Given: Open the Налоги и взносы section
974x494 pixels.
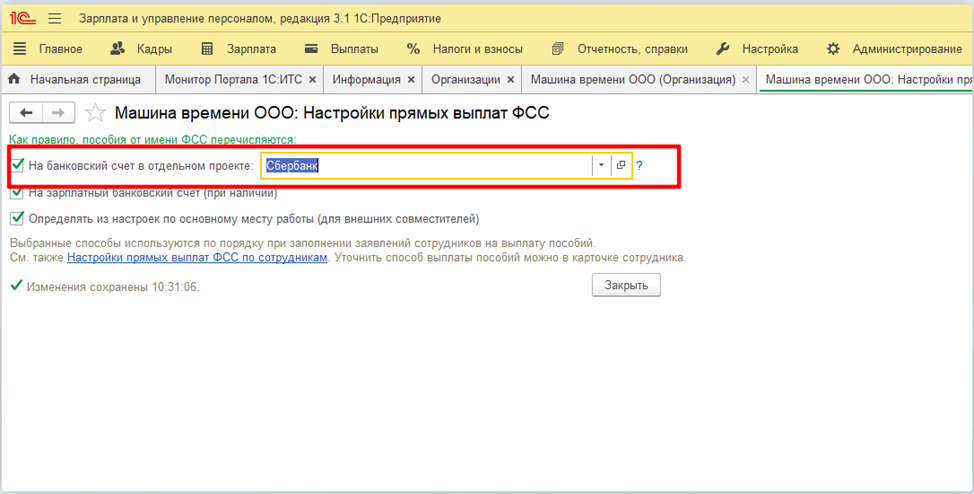Looking at the screenshot, I should tap(465, 48).
